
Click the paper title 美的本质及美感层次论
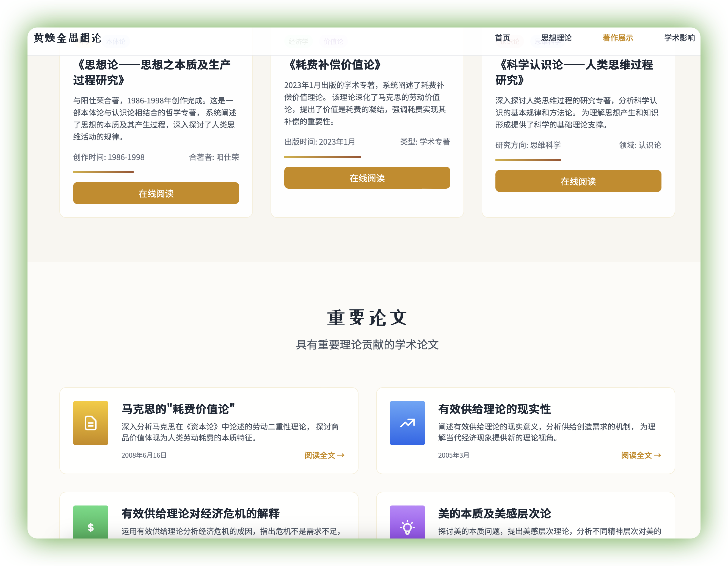pos(494,513)
